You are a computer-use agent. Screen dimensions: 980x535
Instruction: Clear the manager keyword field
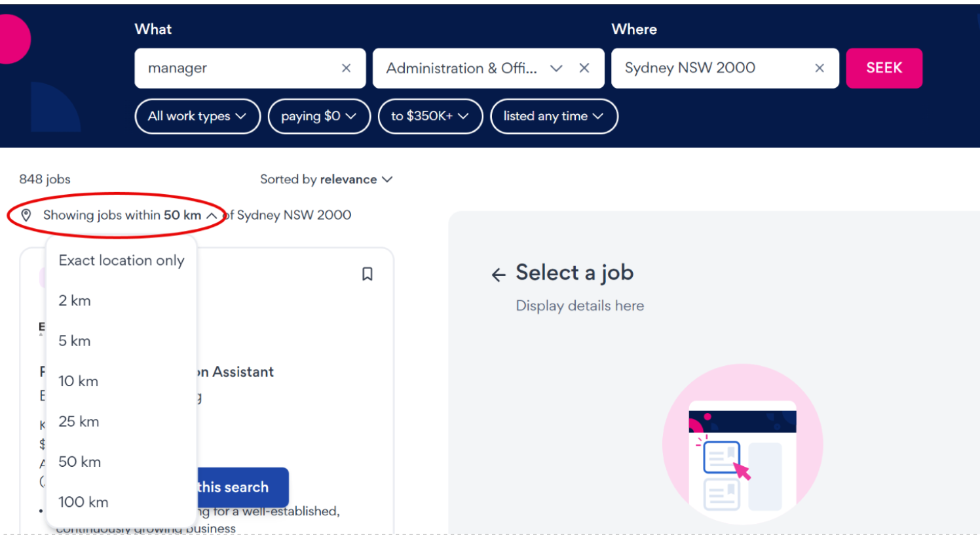(346, 68)
